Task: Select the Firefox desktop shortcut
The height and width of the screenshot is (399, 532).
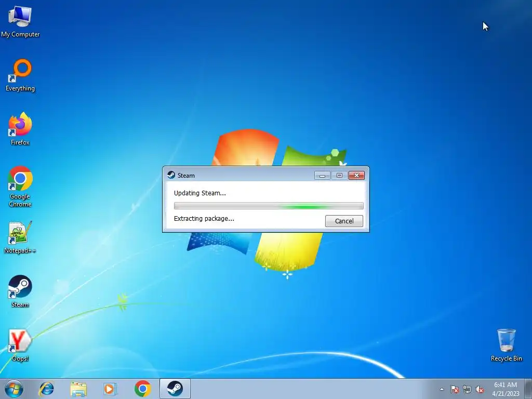Action: click(x=20, y=129)
